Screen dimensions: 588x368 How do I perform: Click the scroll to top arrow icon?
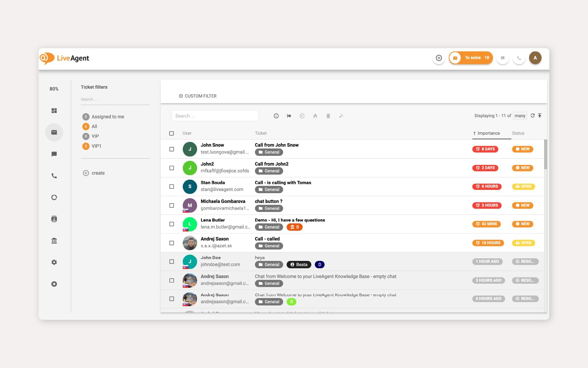[x=540, y=116]
